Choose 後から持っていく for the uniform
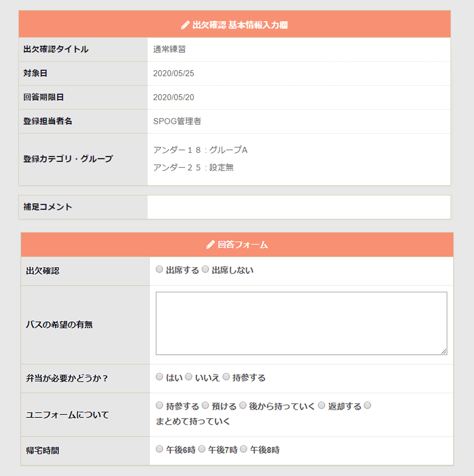Viewport: 474px width, 476px height. (243, 406)
